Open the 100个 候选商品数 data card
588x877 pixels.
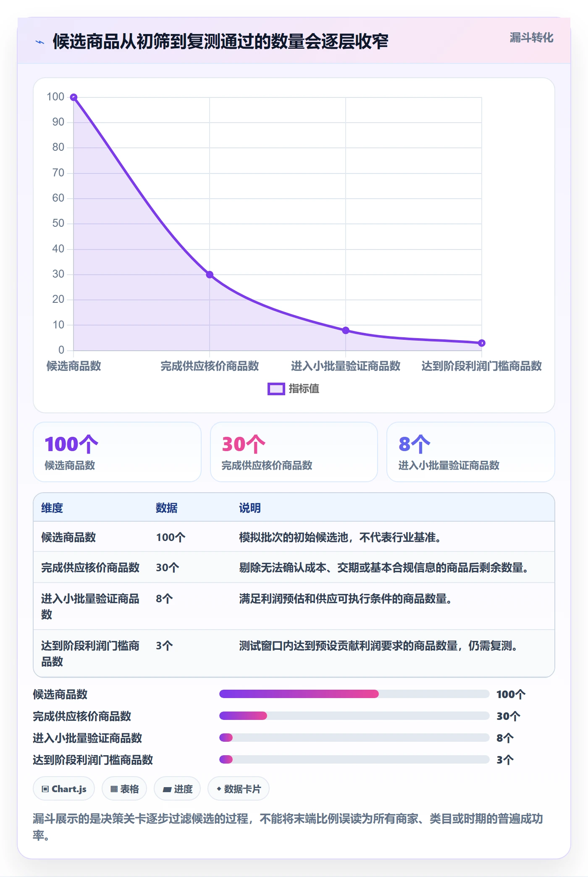117,452
